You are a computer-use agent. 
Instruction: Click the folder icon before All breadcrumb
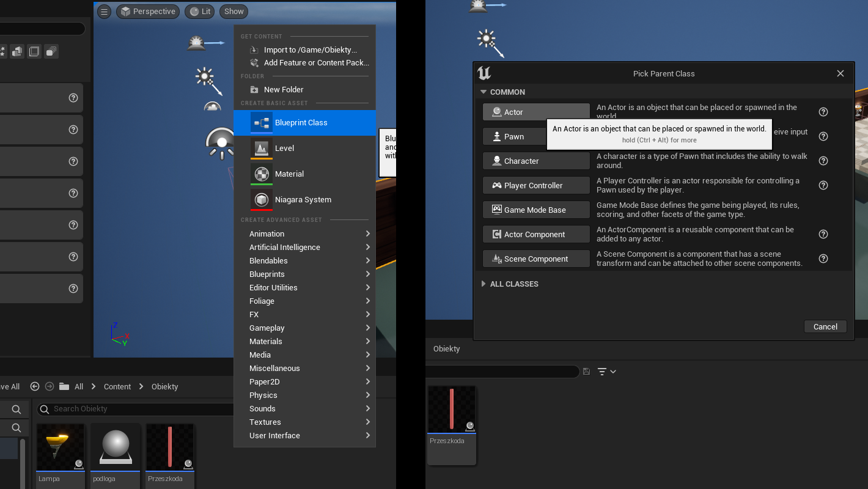coord(64,386)
